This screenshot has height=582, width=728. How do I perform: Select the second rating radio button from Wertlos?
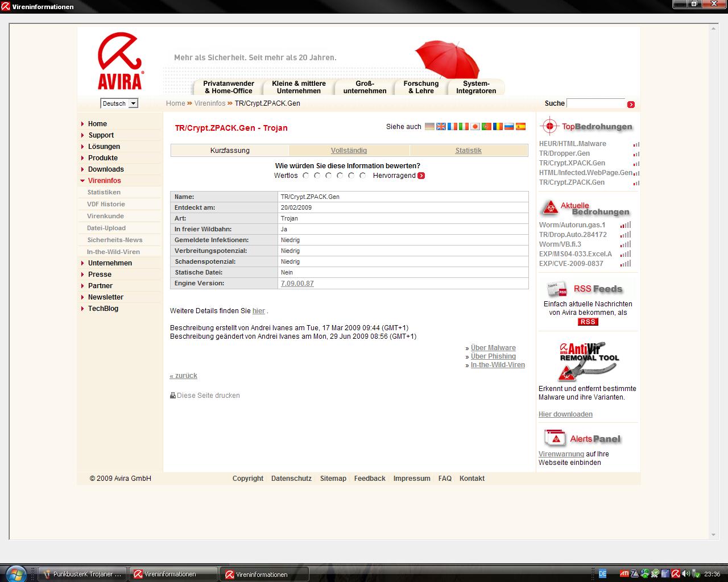[317, 176]
